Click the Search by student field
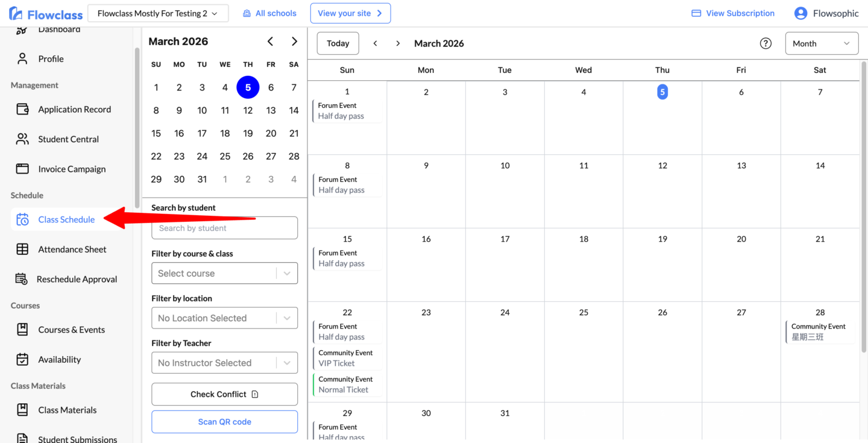This screenshot has width=868, height=443. click(x=224, y=228)
